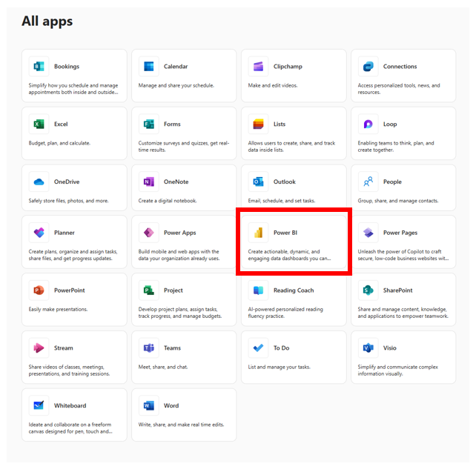Click the Lists app description text
The height and width of the screenshot is (472, 476).
pos(291,147)
